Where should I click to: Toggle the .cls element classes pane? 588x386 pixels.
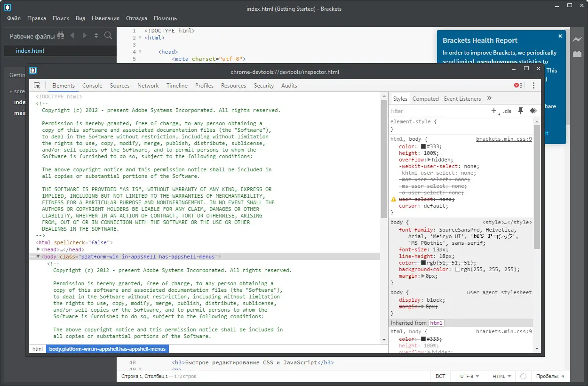(x=507, y=111)
